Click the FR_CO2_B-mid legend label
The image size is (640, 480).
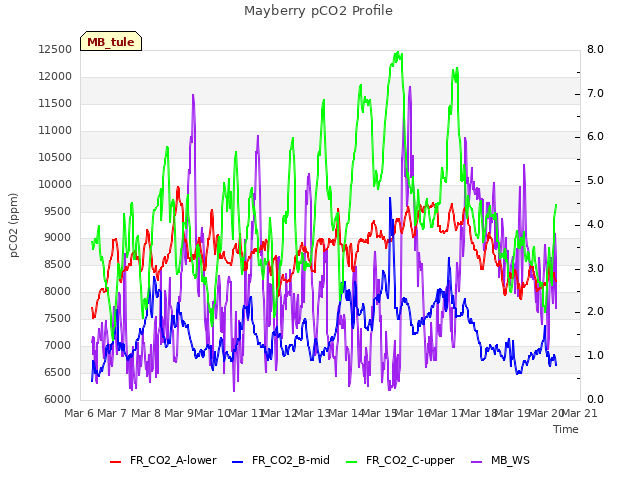coord(291,460)
